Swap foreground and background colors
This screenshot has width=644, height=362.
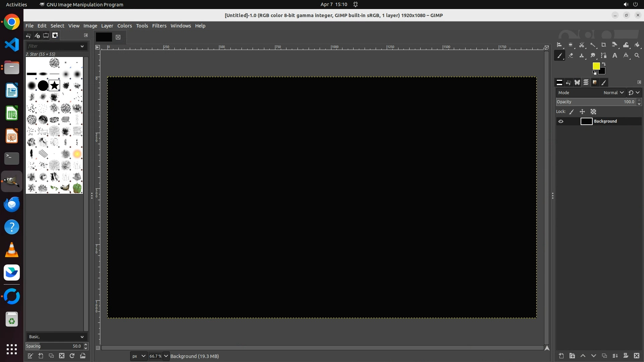click(x=604, y=64)
